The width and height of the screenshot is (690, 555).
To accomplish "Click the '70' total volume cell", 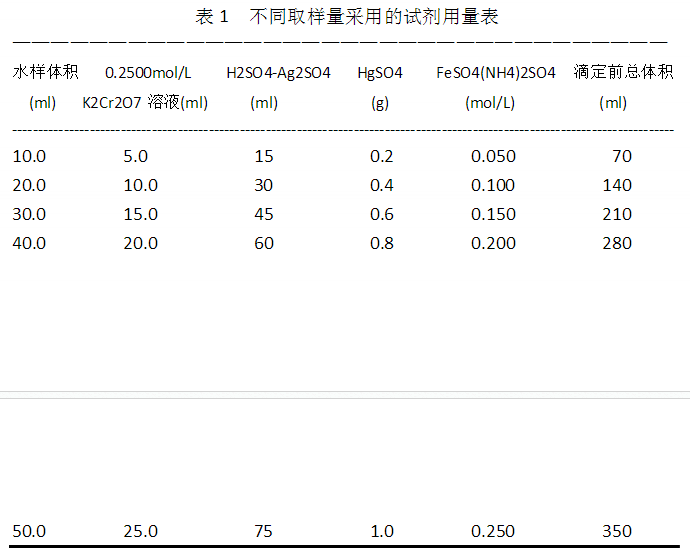I will click(622, 156).
